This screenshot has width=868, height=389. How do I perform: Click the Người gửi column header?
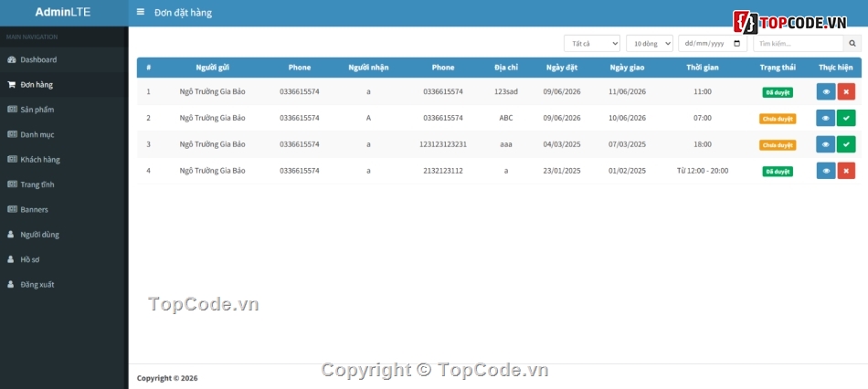213,68
